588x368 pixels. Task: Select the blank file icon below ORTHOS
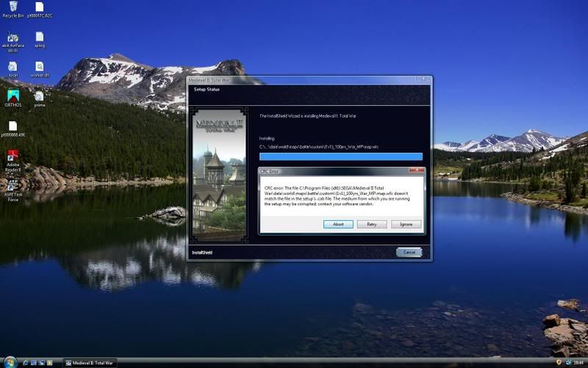pyautogui.click(x=13, y=129)
